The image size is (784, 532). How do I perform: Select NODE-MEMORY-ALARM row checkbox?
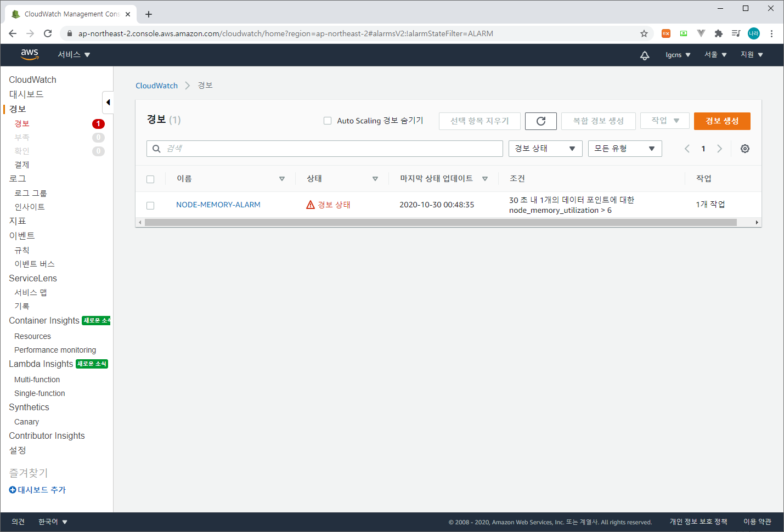tap(150, 206)
